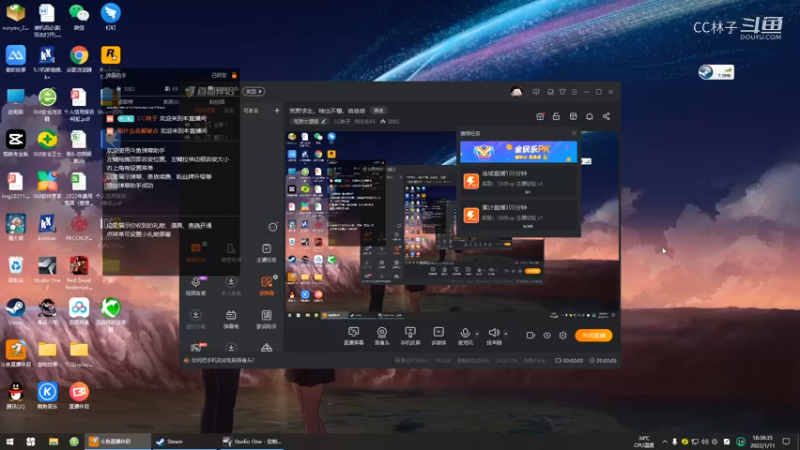
Task: Open the Red Dead Redemption desktop icon
Action: pos(79,273)
